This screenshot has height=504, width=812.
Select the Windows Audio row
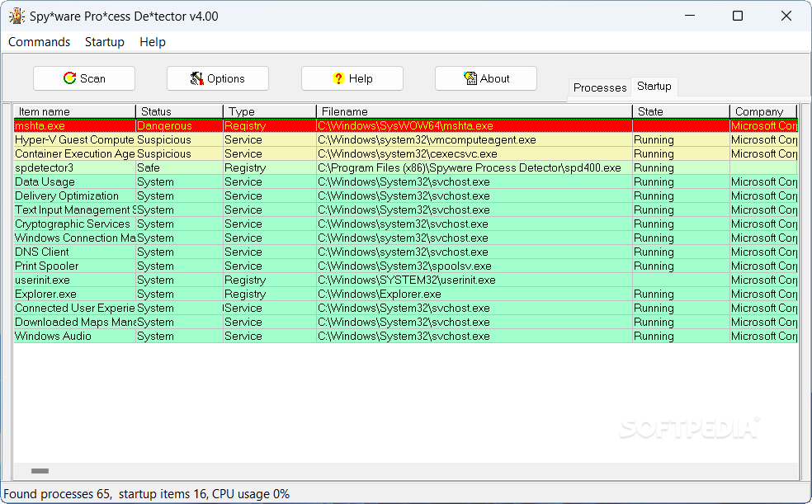[405, 335]
